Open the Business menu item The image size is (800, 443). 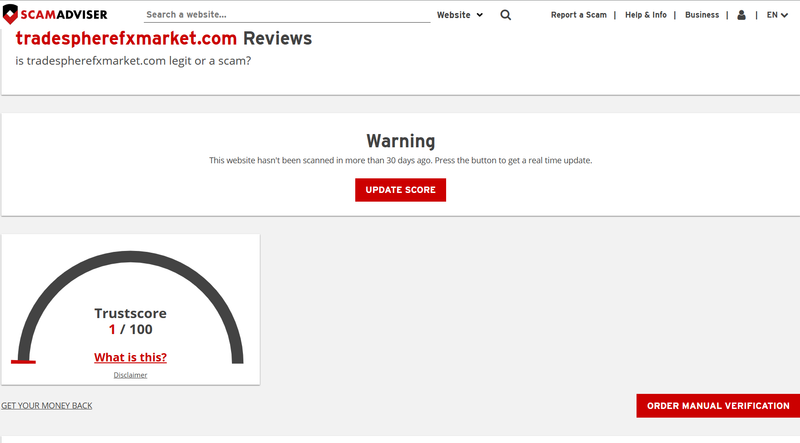tap(702, 15)
